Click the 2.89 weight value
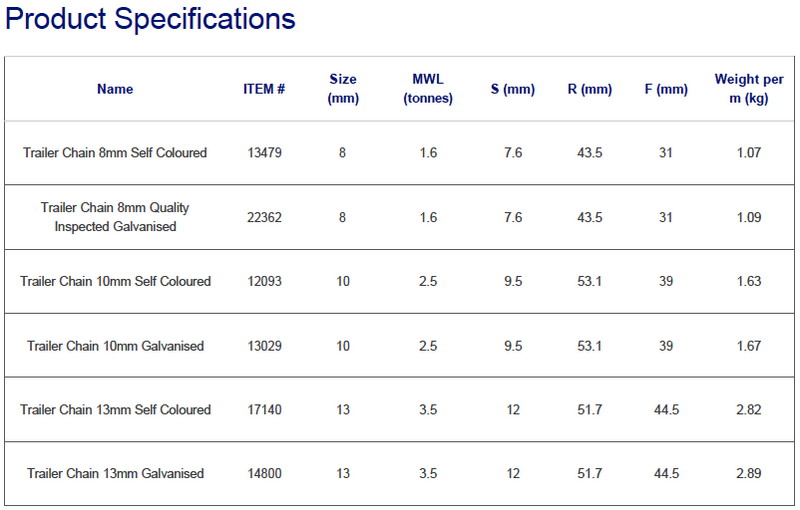Image resolution: width=800 pixels, height=510 pixels. point(748,473)
